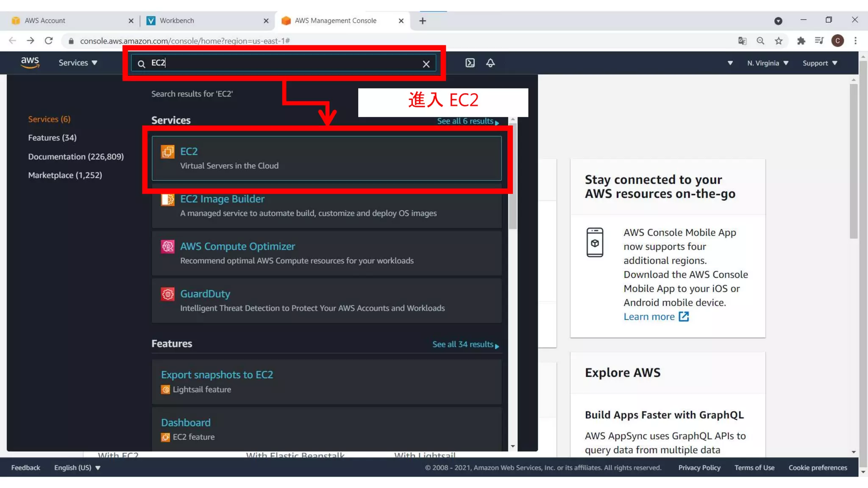Open the Chrome profile avatar C
The width and height of the screenshot is (868, 488).
click(837, 41)
